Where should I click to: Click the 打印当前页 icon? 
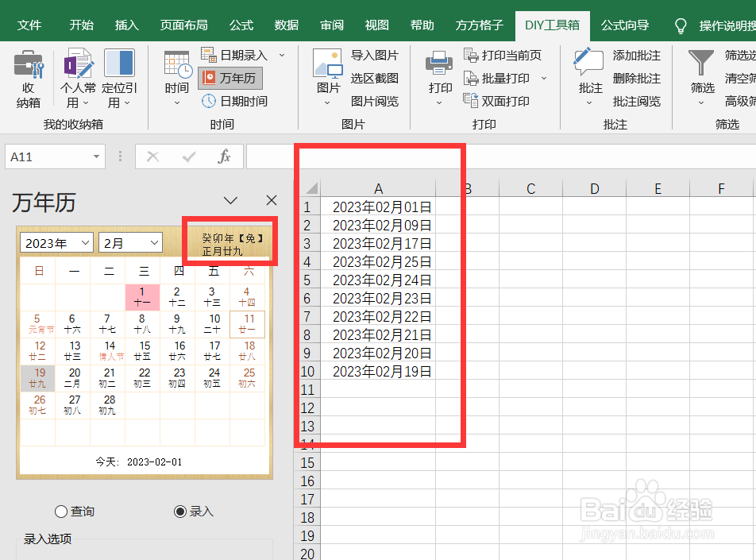pyautogui.click(x=471, y=55)
